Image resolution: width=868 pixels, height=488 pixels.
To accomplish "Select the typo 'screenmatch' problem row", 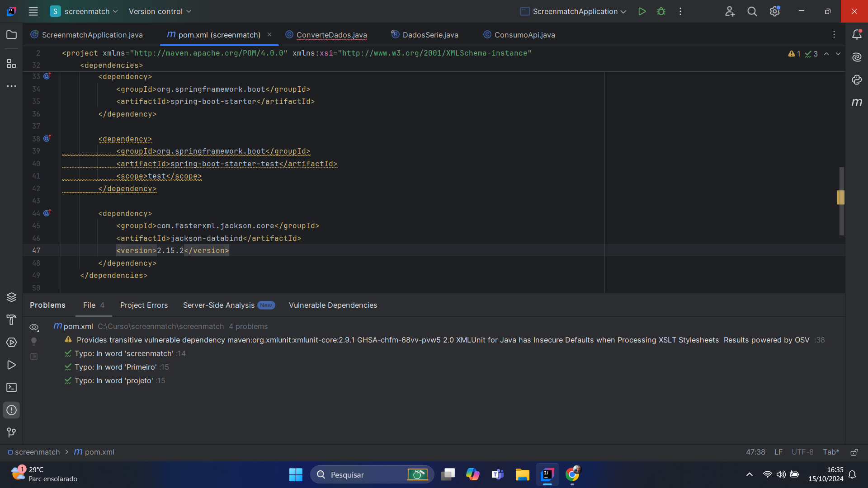I will tap(125, 353).
